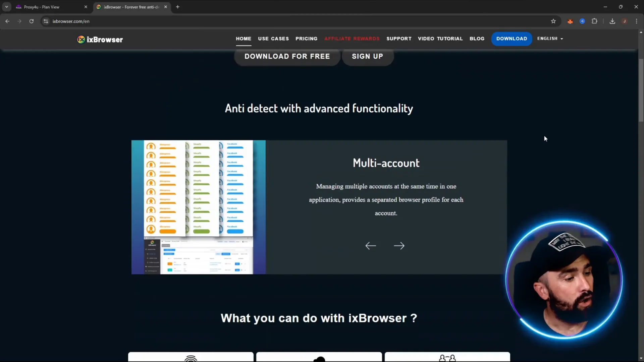The image size is (644, 362).
Task: Show next slide with right arrow
Action: coord(399,246)
